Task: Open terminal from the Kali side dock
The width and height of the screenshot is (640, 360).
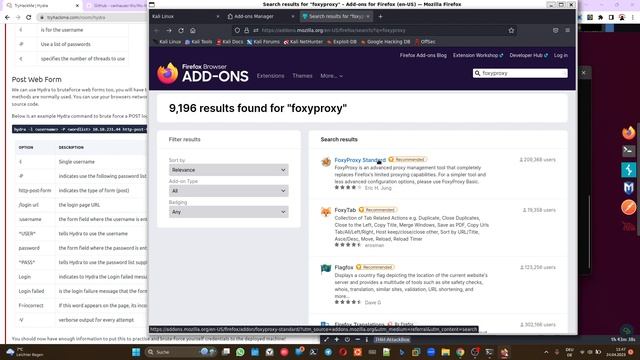Action: (x=629, y=151)
